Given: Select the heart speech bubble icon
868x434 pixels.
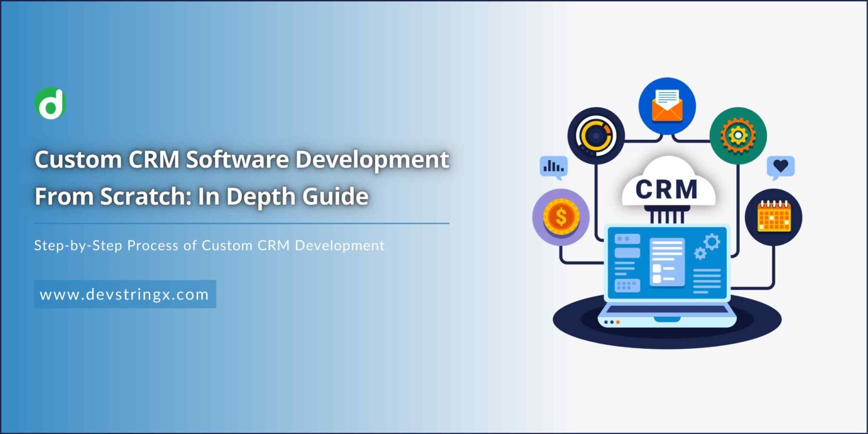Looking at the screenshot, I should (x=781, y=166).
